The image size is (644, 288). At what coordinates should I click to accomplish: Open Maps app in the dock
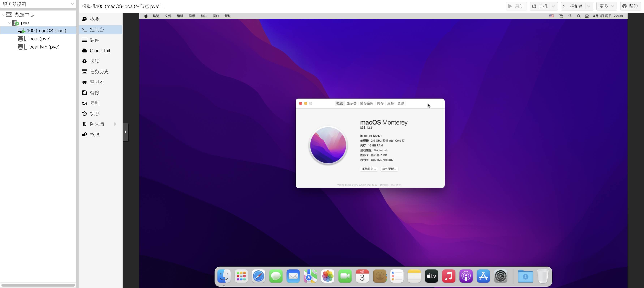point(310,276)
